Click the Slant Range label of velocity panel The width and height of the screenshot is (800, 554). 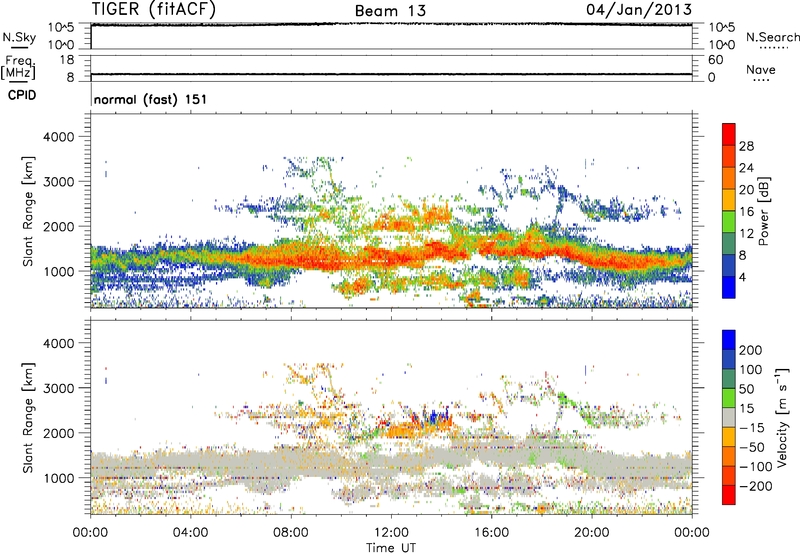click(x=28, y=417)
